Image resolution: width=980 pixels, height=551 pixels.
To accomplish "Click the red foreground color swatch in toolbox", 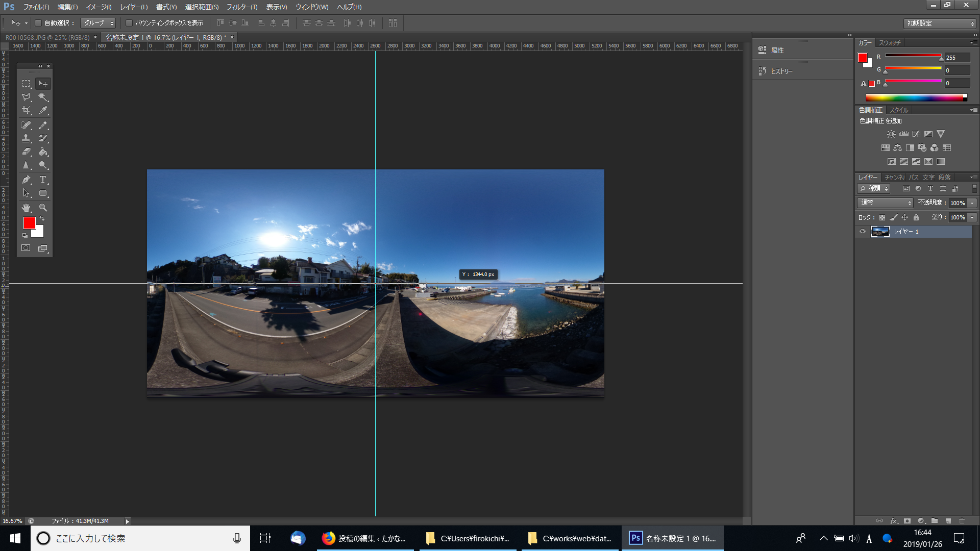I will click(29, 222).
